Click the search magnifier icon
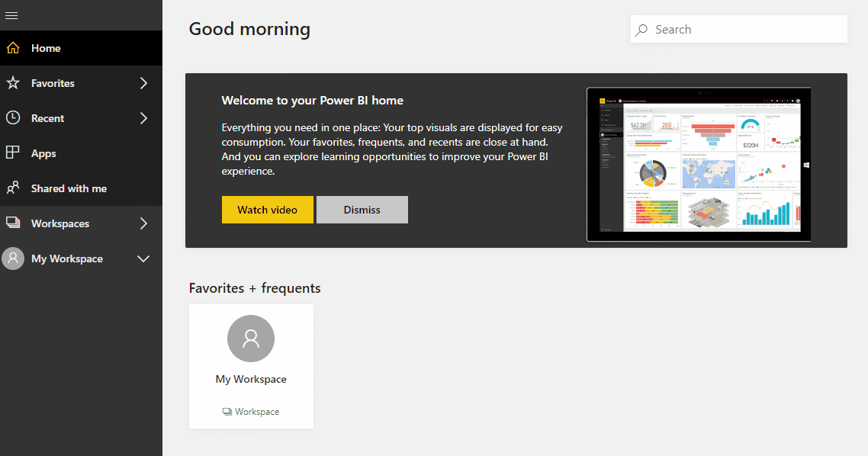The image size is (868, 456). (x=641, y=30)
